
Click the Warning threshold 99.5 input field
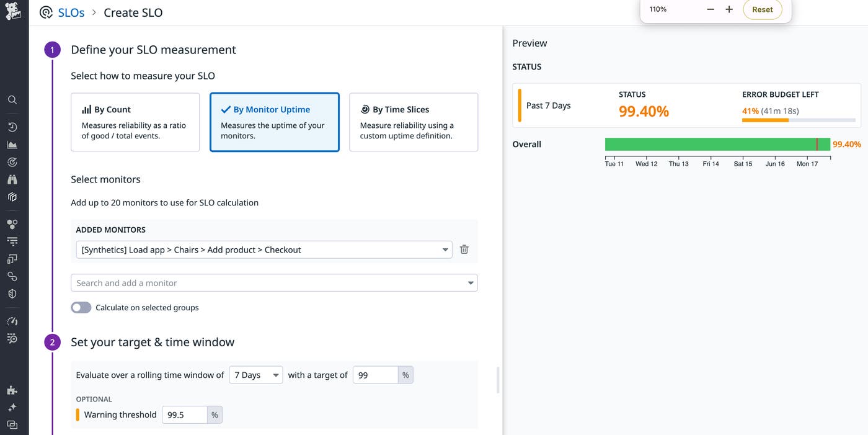pos(184,414)
